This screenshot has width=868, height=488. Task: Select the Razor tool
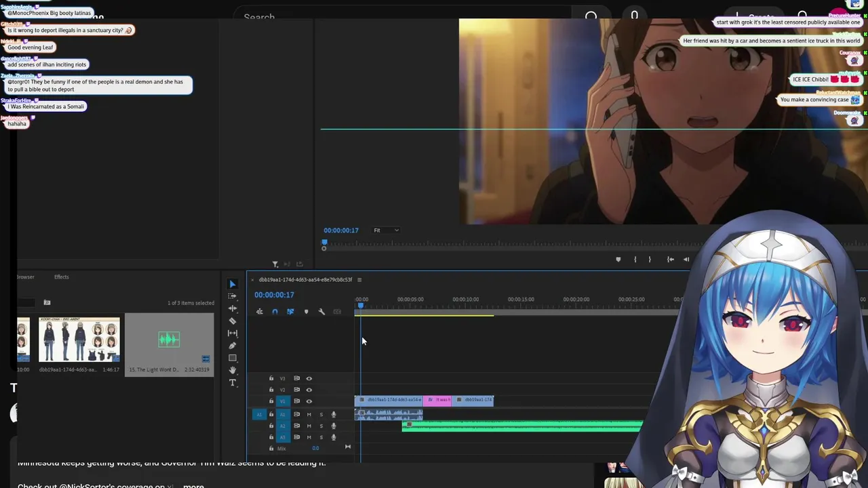232,321
